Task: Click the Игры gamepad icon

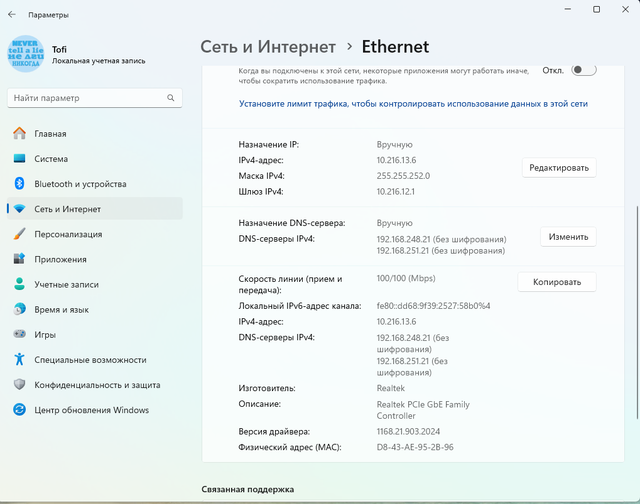Action: coord(19,334)
